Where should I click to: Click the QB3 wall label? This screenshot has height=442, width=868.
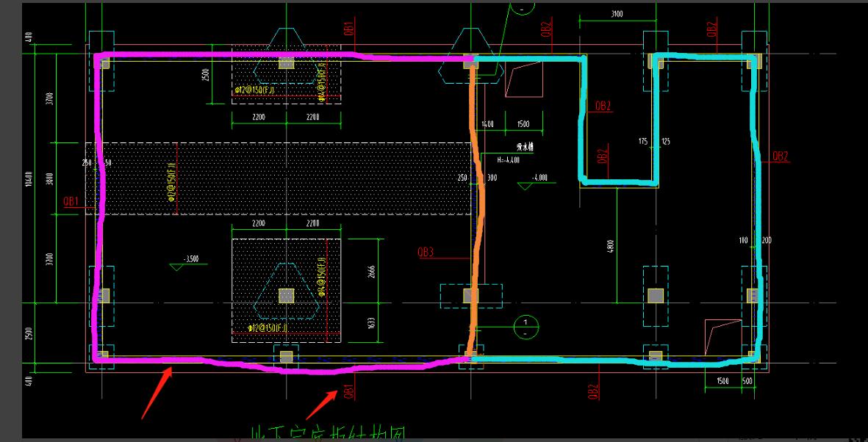pos(426,253)
